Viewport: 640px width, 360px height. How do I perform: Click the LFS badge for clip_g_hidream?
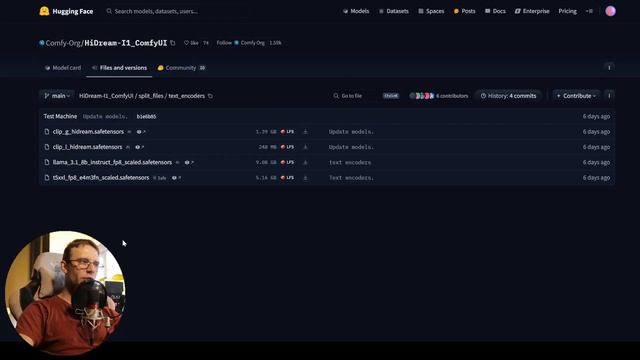pyautogui.click(x=287, y=132)
